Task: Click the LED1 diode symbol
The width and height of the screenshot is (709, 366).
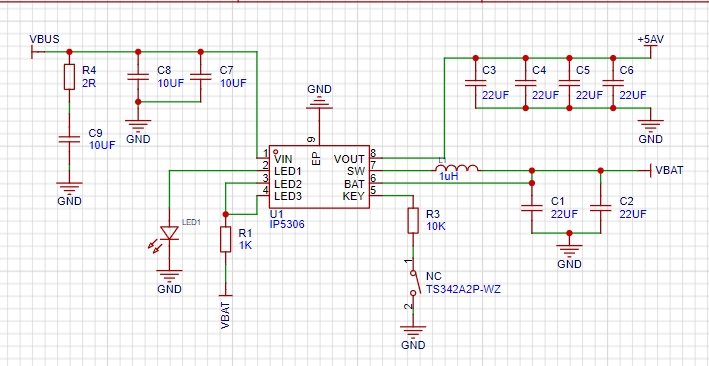Action: click(170, 233)
